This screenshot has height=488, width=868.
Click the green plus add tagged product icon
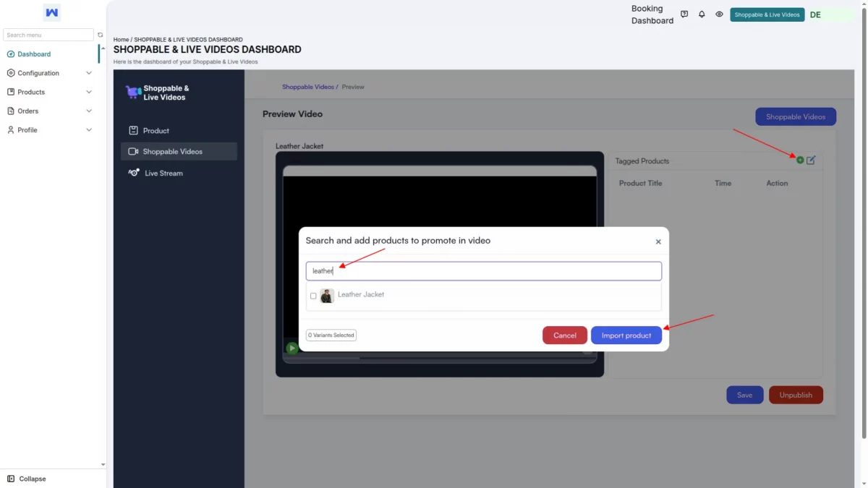point(800,160)
